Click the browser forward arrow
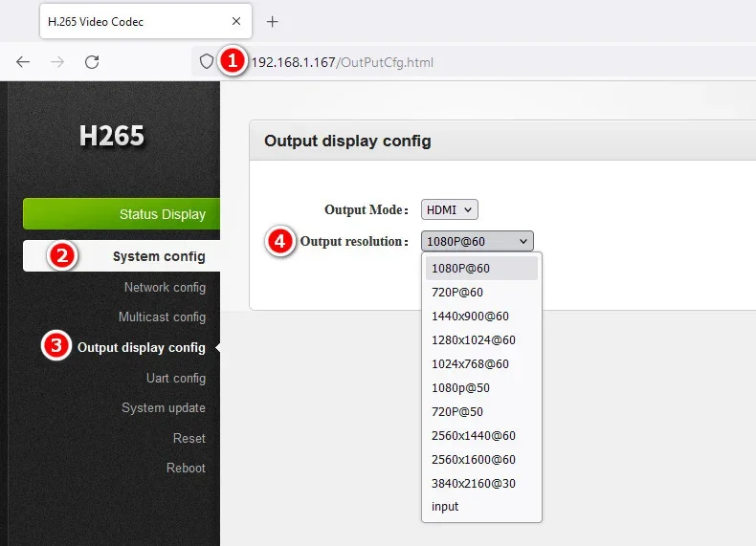Viewport: 756px width, 546px height. click(57, 62)
